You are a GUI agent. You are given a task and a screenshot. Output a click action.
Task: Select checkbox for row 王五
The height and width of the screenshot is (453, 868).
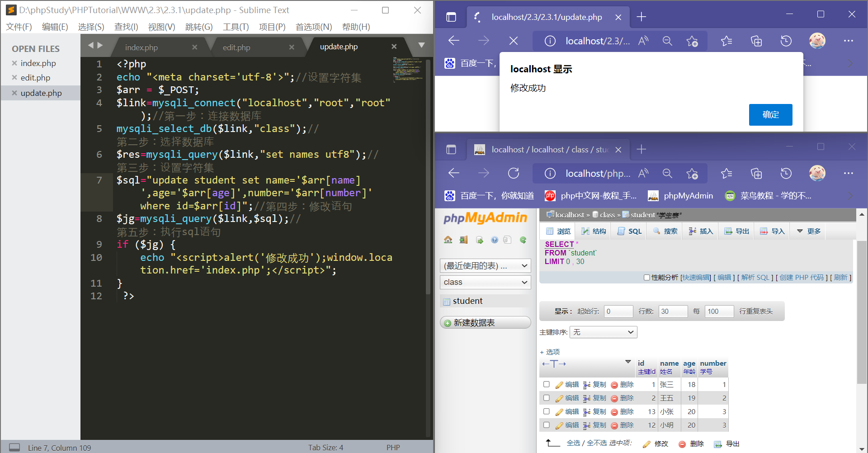(546, 398)
